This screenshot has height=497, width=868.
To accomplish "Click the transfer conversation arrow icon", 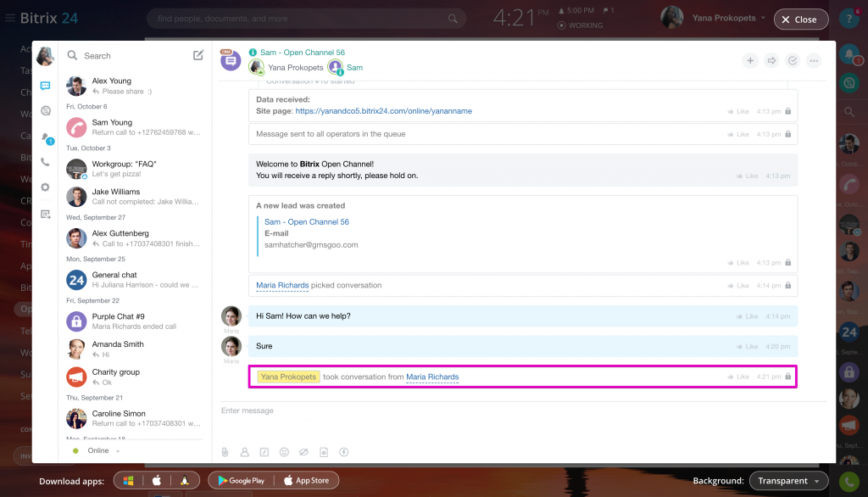I will (771, 61).
